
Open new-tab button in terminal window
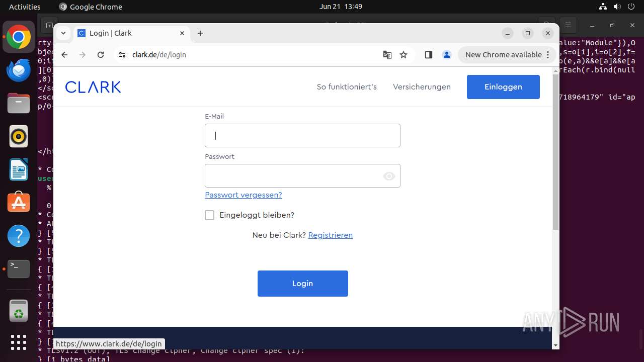(48, 25)
